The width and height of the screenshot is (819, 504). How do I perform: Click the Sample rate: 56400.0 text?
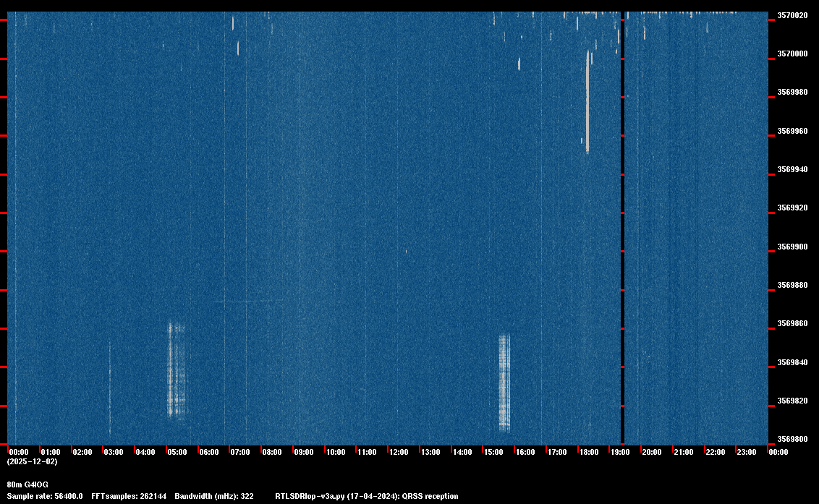[45, 496]
